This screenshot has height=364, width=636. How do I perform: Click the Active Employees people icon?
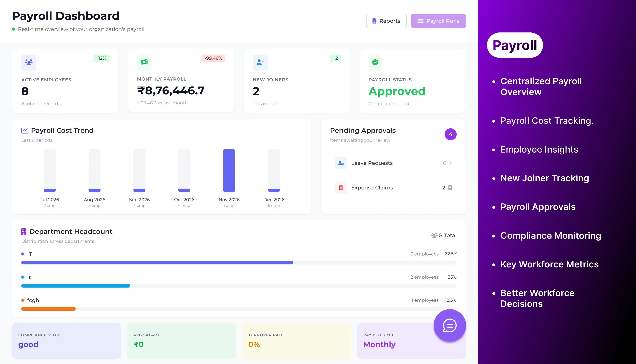pos(29,62)
